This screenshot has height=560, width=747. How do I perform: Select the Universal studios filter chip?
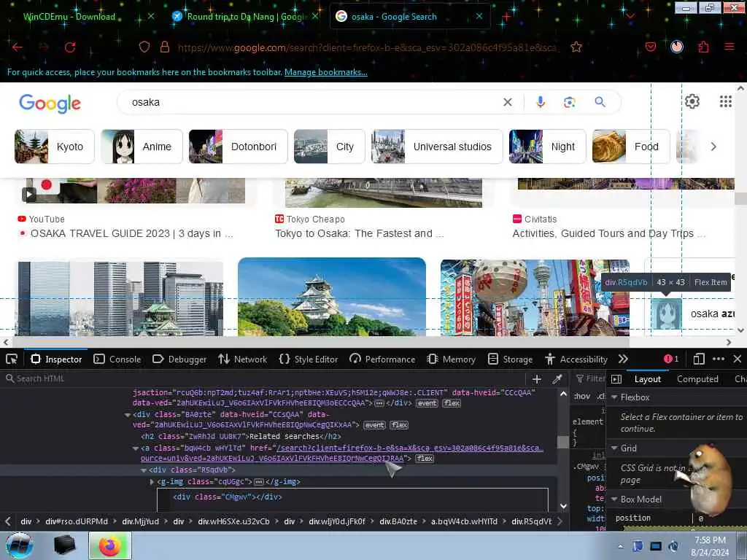437,147
